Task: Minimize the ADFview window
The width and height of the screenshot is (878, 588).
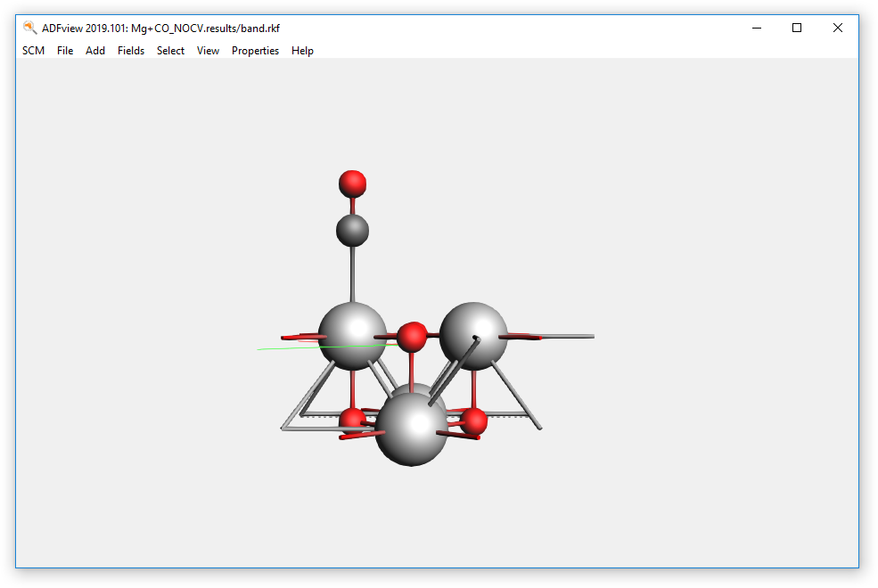Action: click(x=756, y=28)
